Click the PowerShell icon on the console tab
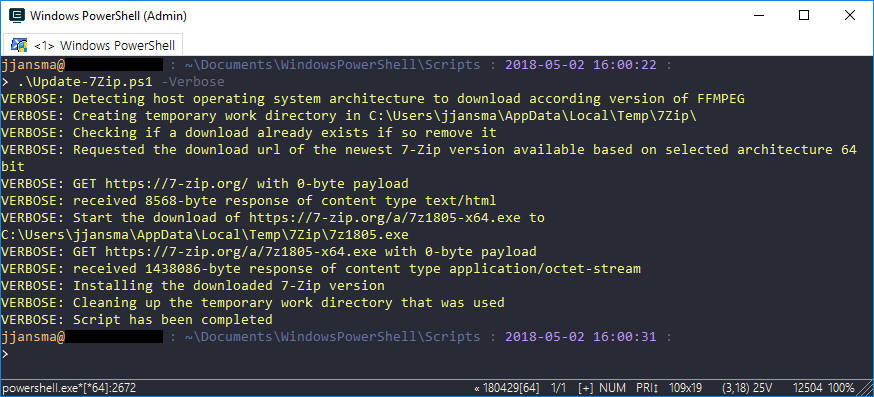Viewport: 874px width, 397px height. [19, 45]
